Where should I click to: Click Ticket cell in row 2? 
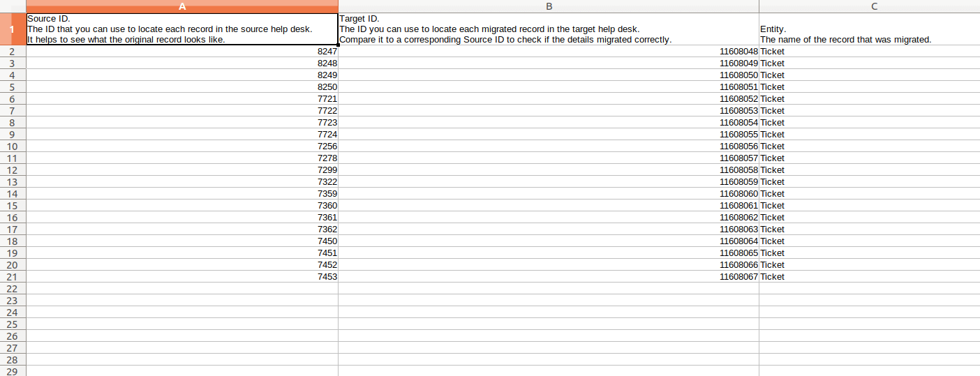click(x=870, y=52)
